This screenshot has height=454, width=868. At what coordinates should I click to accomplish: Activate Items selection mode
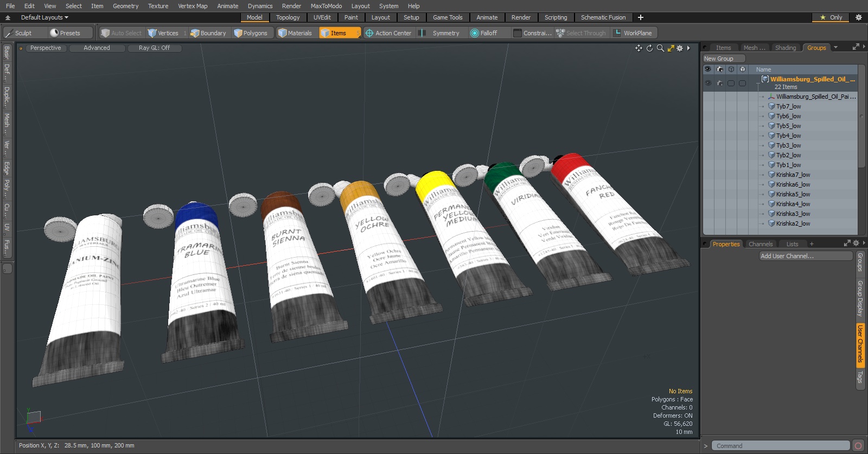pos(339,33)
